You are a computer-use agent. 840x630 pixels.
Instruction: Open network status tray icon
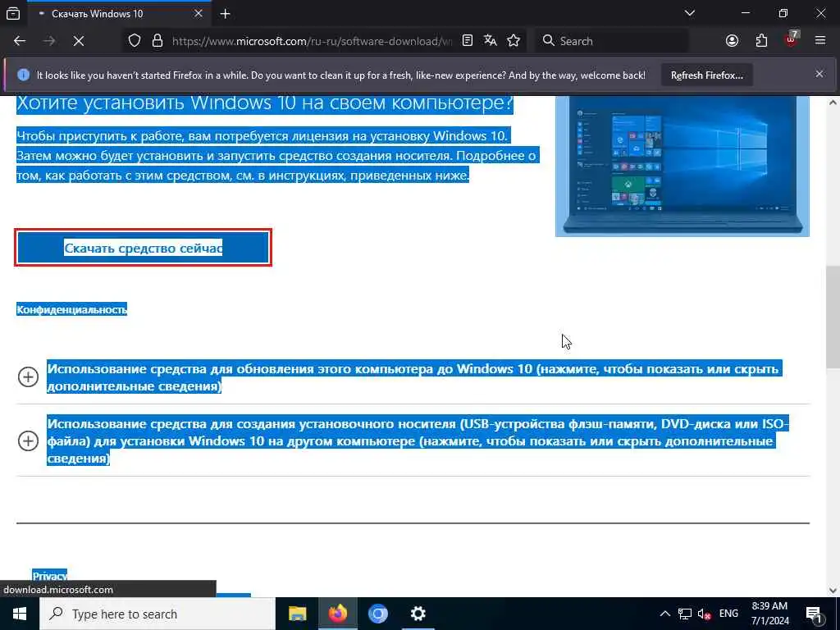(x=685, y=614)
